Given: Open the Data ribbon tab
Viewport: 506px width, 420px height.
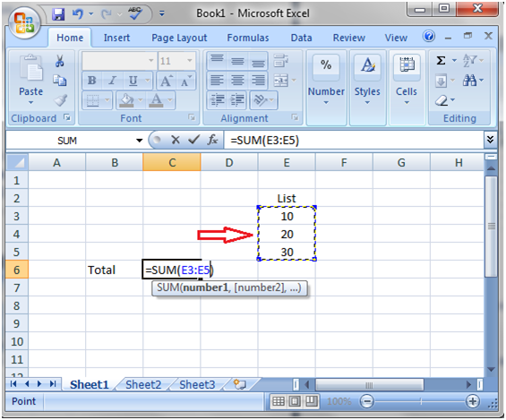Looking at the screenshot, I should pos(301,38).
